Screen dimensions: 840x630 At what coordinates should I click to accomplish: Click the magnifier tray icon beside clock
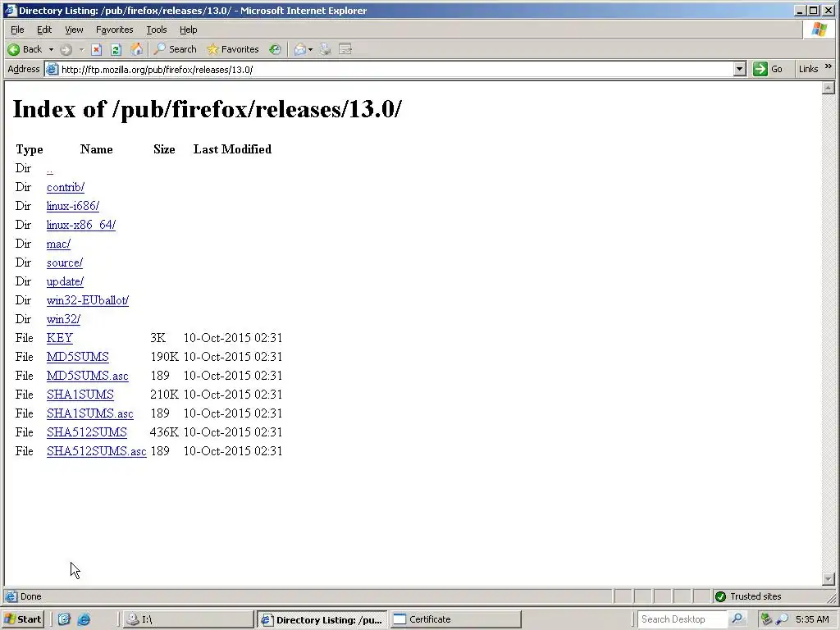coord(782,619)
